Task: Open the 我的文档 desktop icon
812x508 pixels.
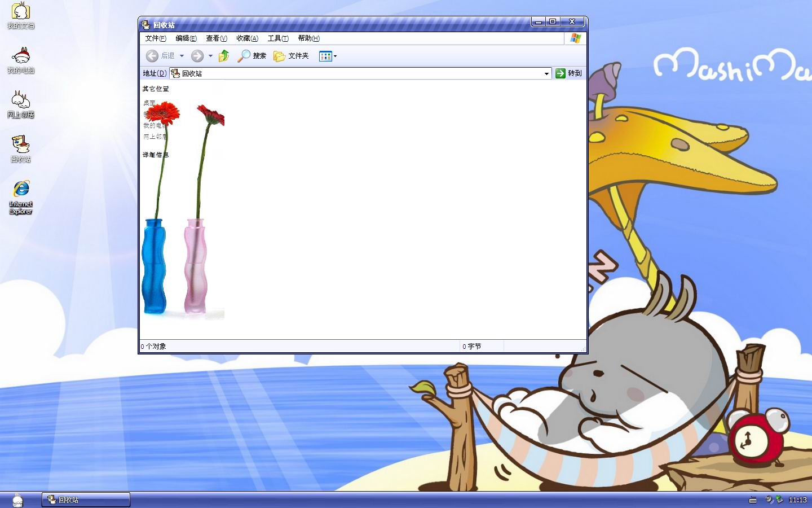Action: (21, 15)
